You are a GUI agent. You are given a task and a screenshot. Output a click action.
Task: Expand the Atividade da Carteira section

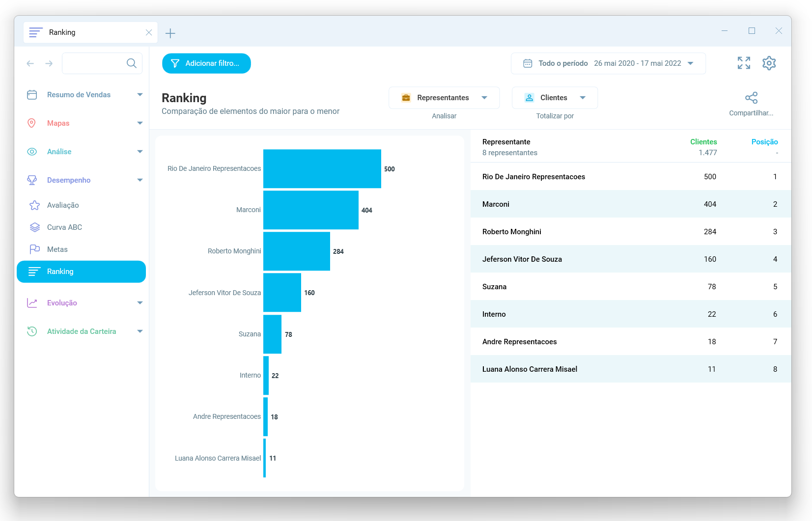140,331
